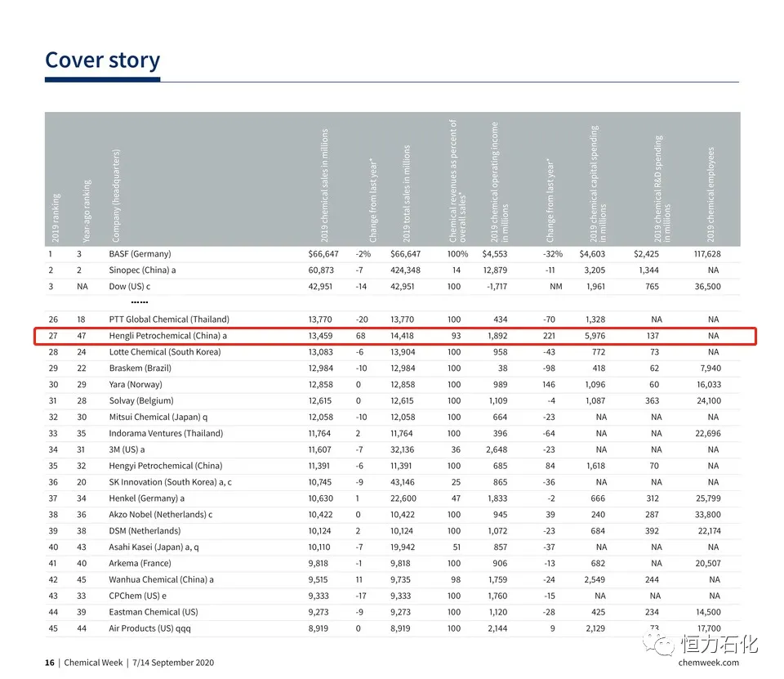
Task: Click the Dow (US) company row
Action: 393,287
